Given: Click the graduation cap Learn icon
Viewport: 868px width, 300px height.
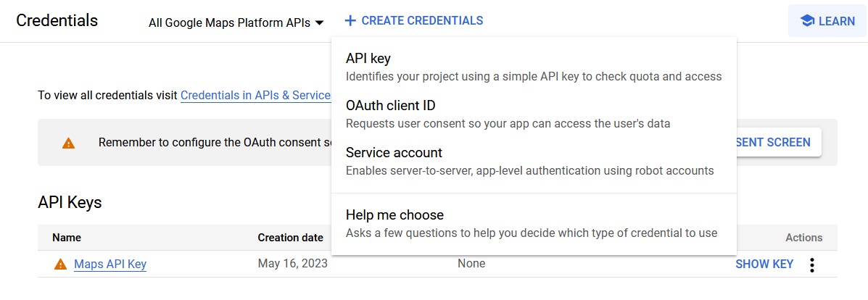Looking at the screenshot, I should coord(807,21).
